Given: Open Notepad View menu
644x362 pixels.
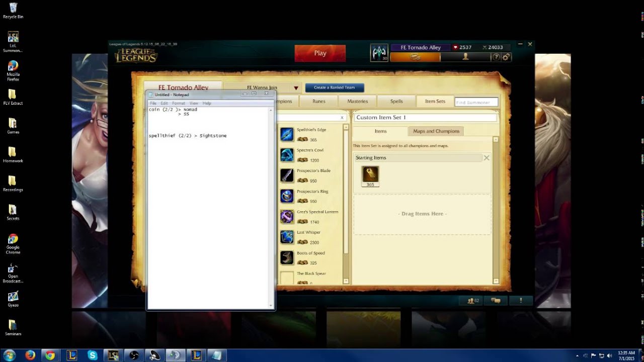Looking at the screenshot, I should pyautogui.click(x=194, y=103).
